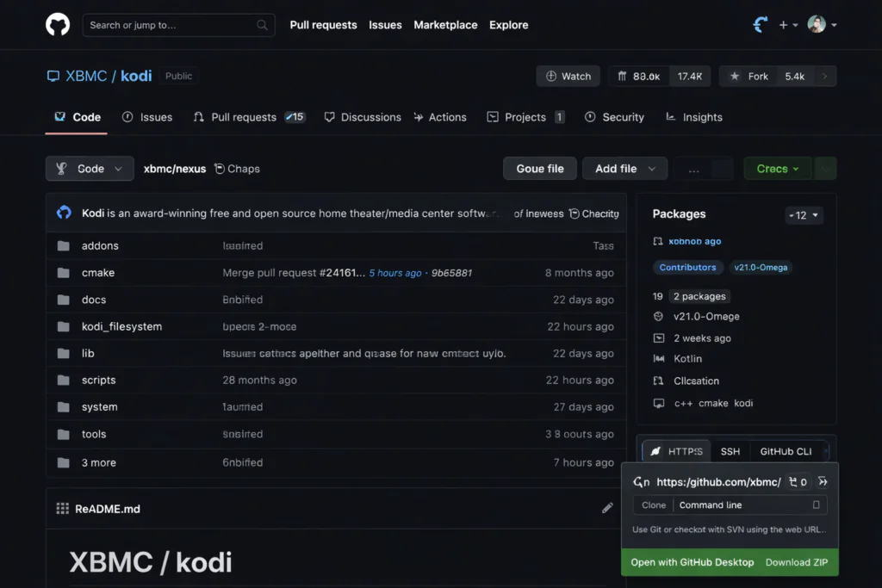Open Pull requests in top navigation

(323, 25)
